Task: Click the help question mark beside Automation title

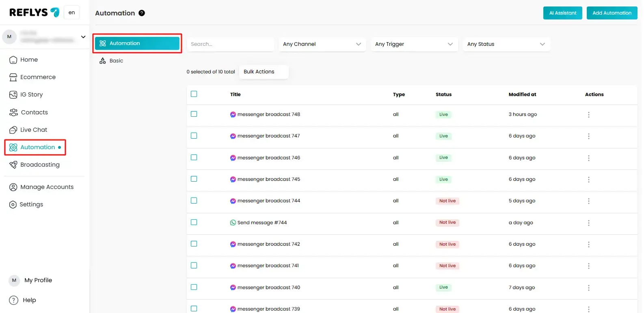Action: click(x=142, y=13)
